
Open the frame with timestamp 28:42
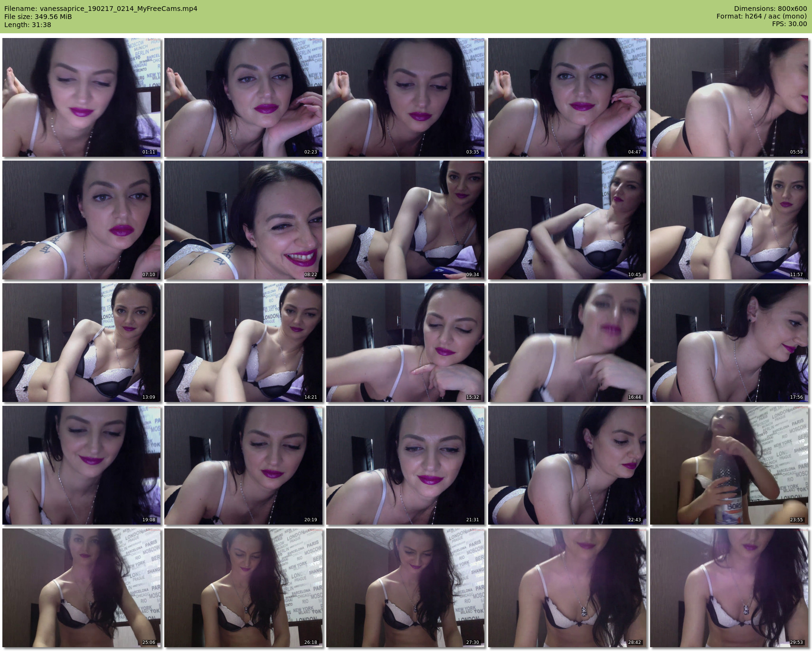[567, 588]
